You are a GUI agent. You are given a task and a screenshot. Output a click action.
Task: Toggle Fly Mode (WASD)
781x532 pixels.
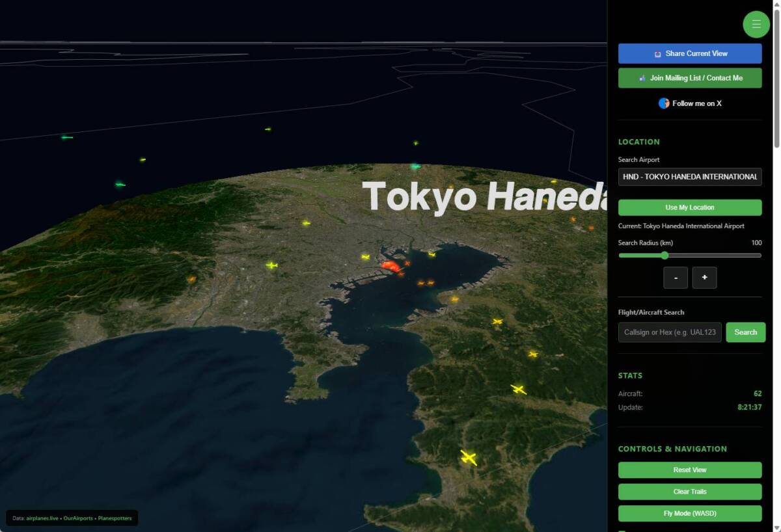(689, 513)
